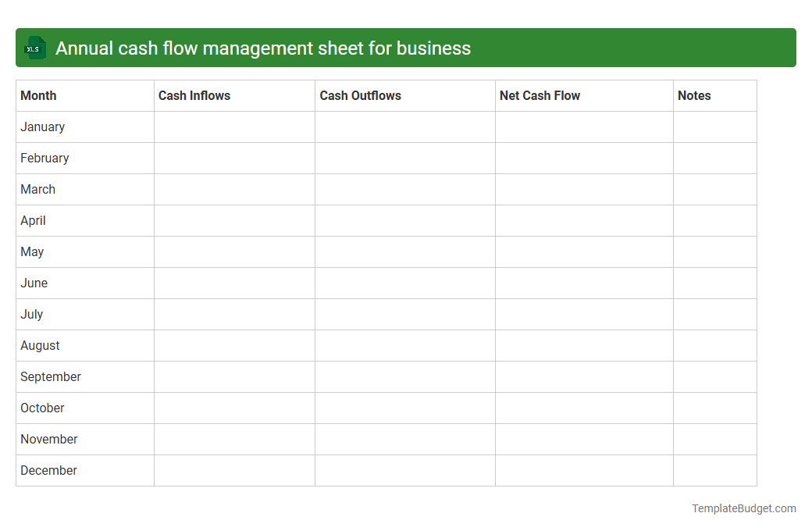812x531 pixels.
Task: Click May's Net Cash Flow cell
Action: pyautogui.click(x=583, y=251)
